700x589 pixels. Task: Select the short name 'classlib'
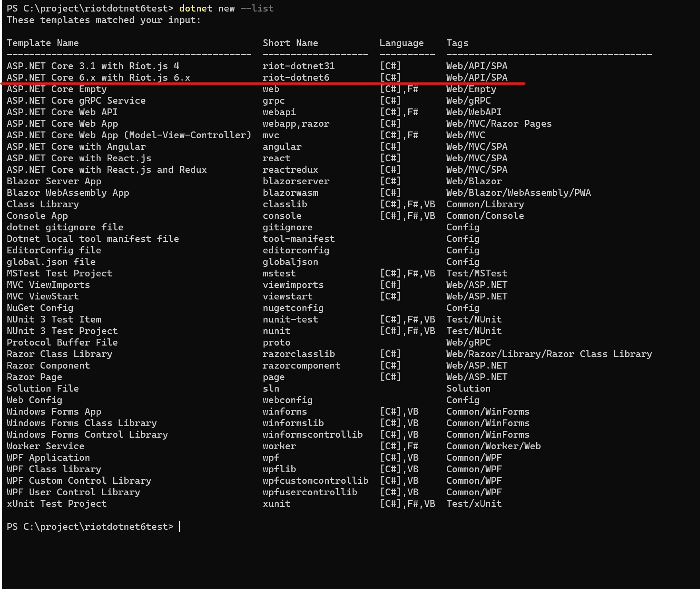coord(285,204)
